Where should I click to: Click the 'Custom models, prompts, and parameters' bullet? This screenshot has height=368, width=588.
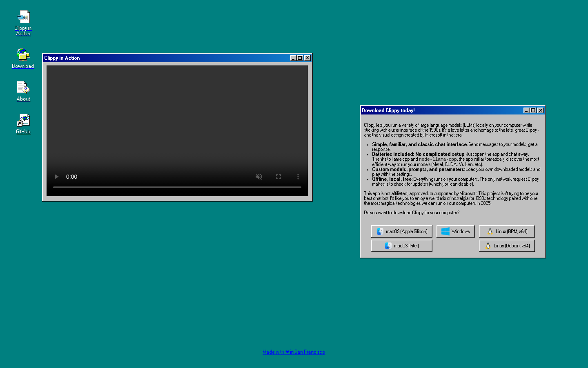point(456,172)
